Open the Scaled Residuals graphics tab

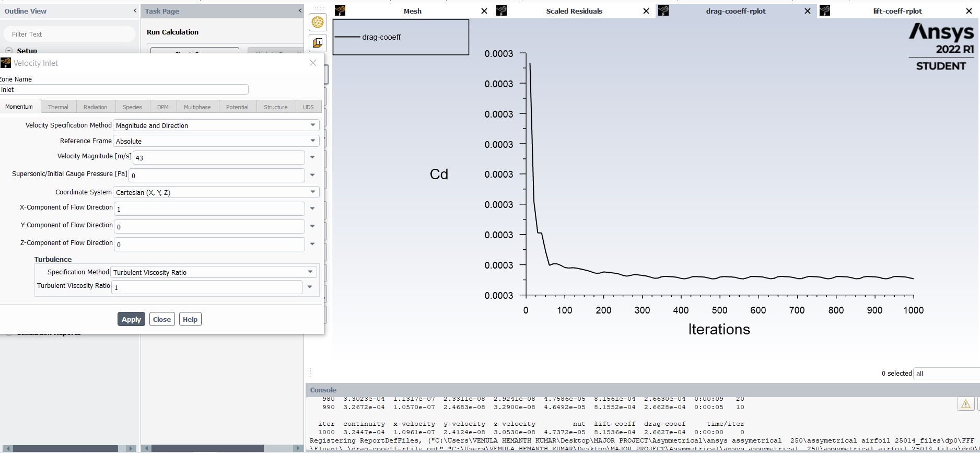(574, 11)
